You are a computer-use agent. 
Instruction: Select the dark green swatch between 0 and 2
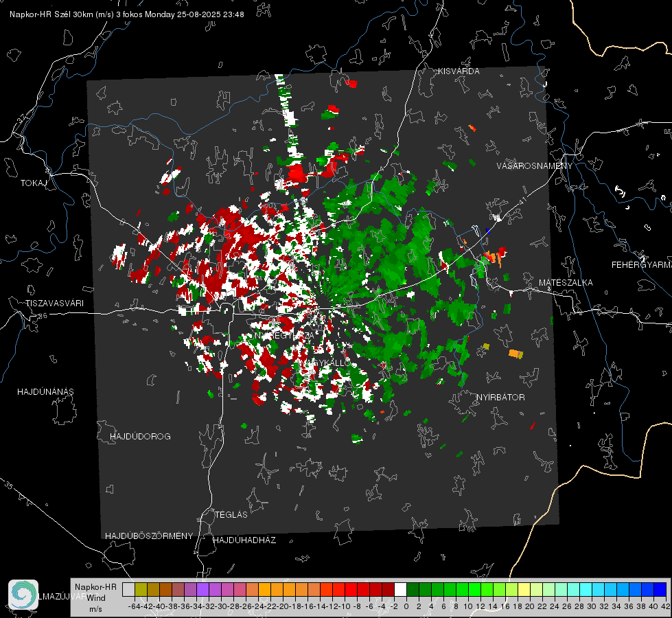coord(413,589)
